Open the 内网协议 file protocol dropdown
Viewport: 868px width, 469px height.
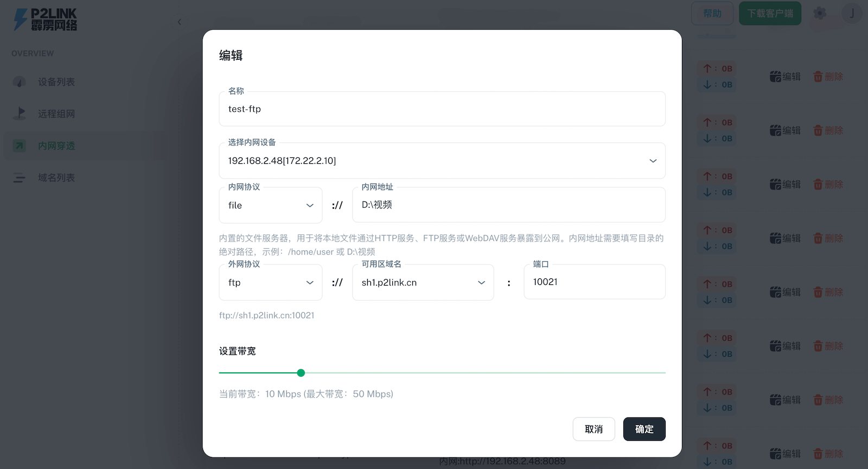(x=271, y=205)
